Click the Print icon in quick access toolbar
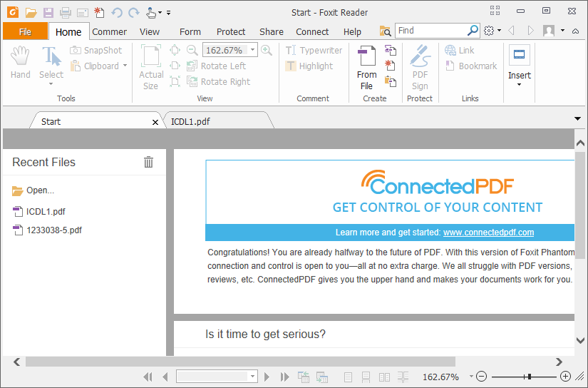Image resolution: width=588 pixels, height=388 pixels. [66, 13]
